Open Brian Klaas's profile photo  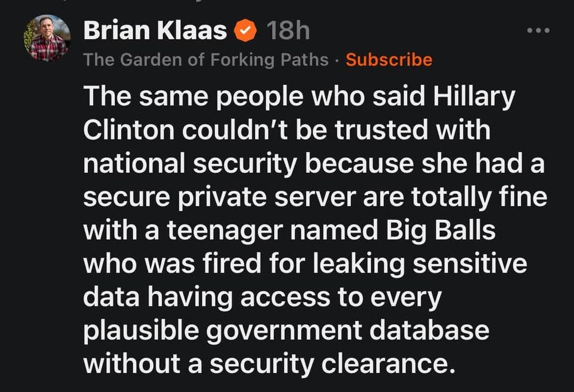pyautogui.click(x=47, y=38)
